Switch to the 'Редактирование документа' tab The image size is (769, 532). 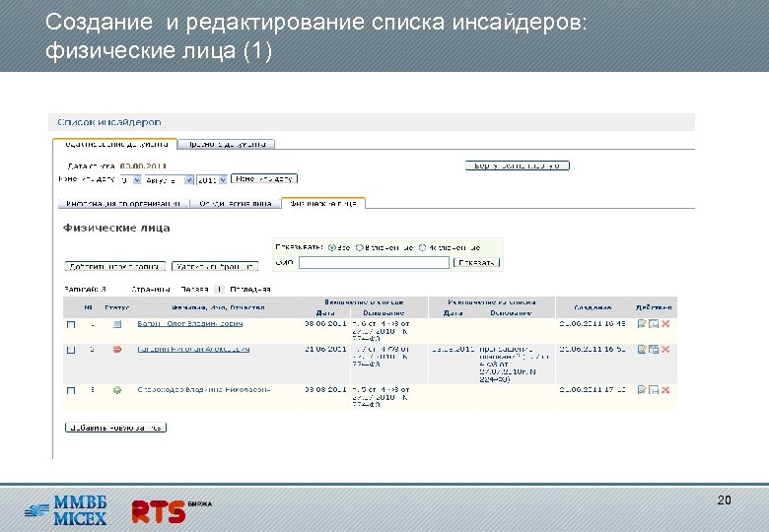pos(114,145)
